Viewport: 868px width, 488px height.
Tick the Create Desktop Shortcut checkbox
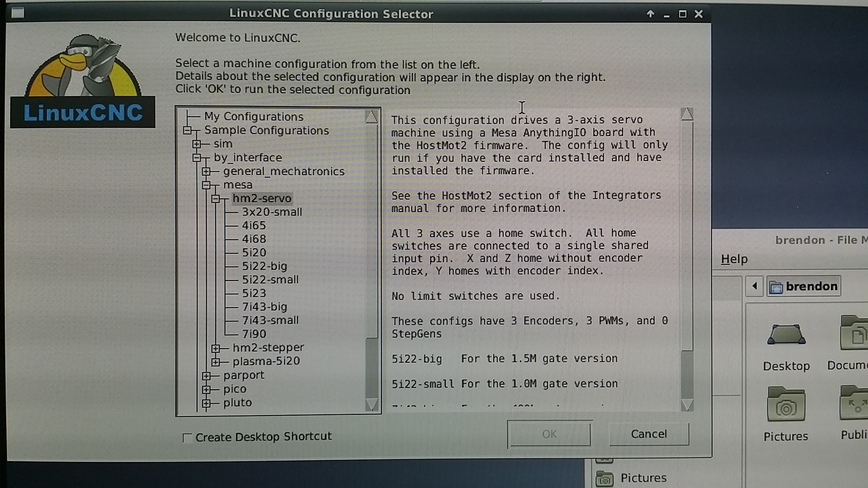coord(187,438)
